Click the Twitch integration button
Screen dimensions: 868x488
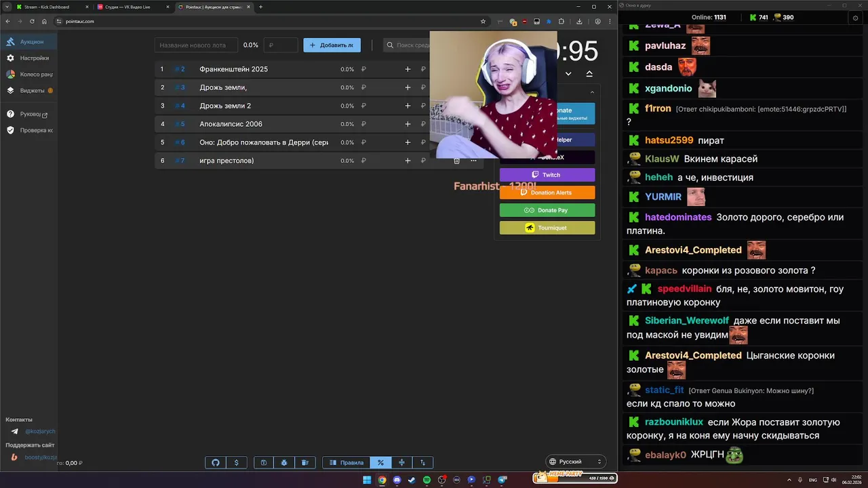(x=547, y=175)
